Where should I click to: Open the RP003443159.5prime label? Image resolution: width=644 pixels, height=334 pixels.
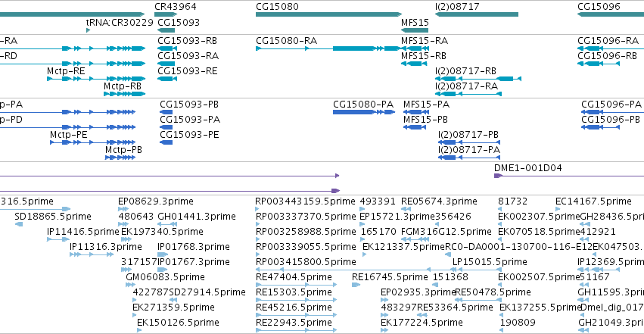tap(305, 201)
